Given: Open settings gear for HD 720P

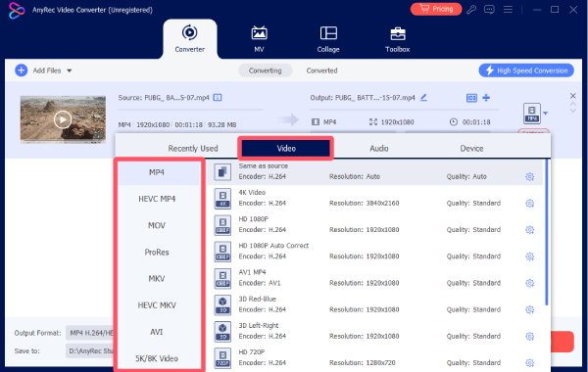Looking at the screenshot, I should (529, 362).
